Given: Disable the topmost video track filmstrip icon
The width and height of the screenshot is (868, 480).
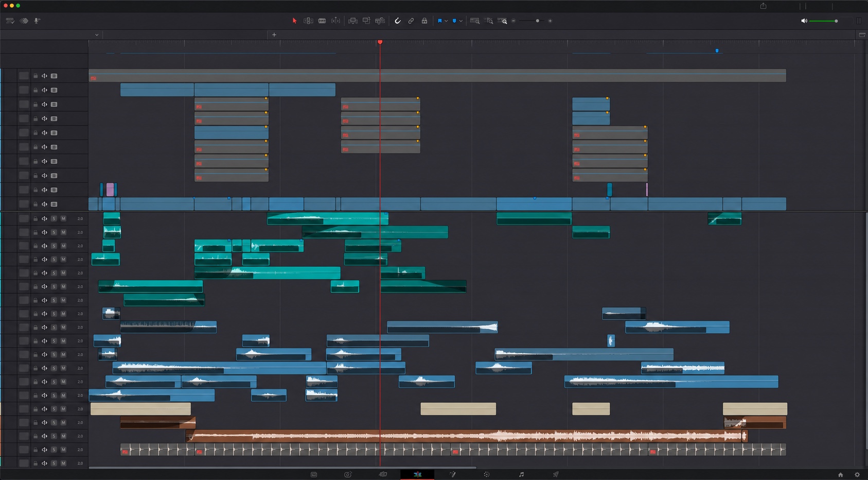Looking at the screenshot, I should 54,76.
